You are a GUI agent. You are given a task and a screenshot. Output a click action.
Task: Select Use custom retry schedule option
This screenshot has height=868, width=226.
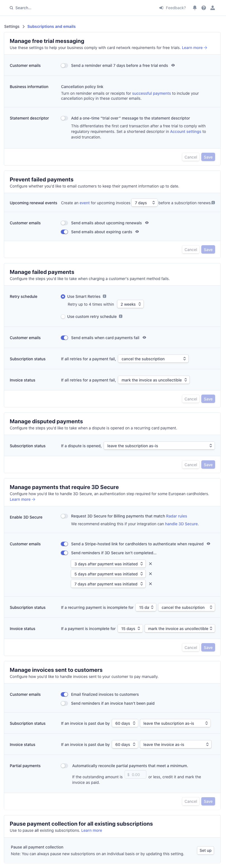[63, 317]
